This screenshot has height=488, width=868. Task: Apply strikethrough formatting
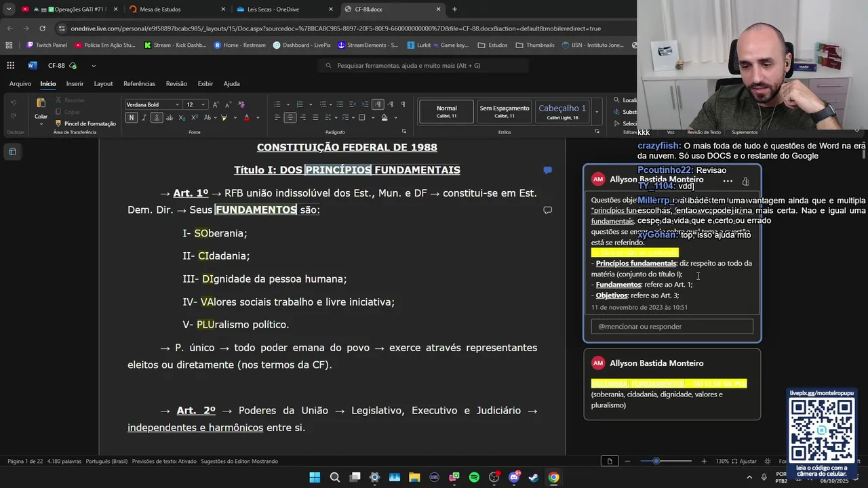170,117
